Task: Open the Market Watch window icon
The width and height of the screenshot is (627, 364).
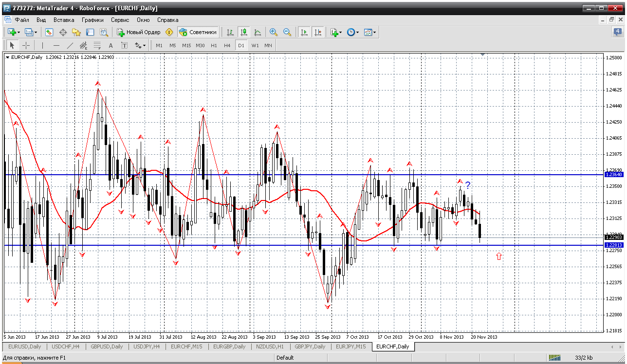Action: [x=49, y=32]
